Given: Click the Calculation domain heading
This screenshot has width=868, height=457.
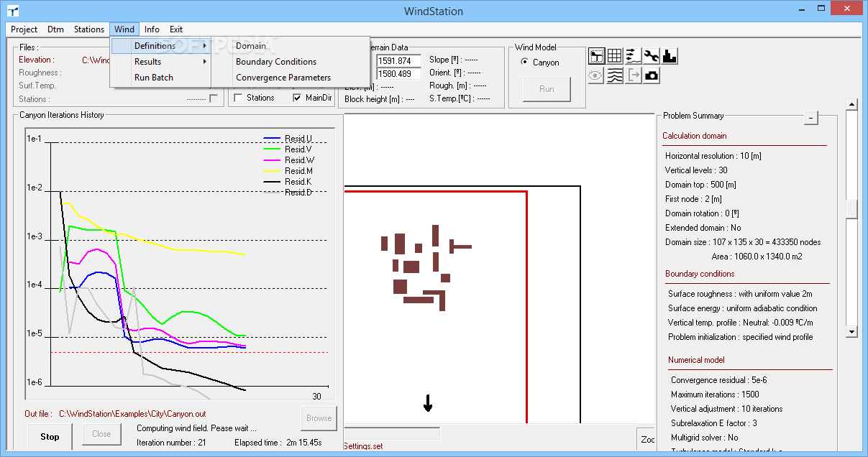Looking at the screenshot, I should point(694,136).
